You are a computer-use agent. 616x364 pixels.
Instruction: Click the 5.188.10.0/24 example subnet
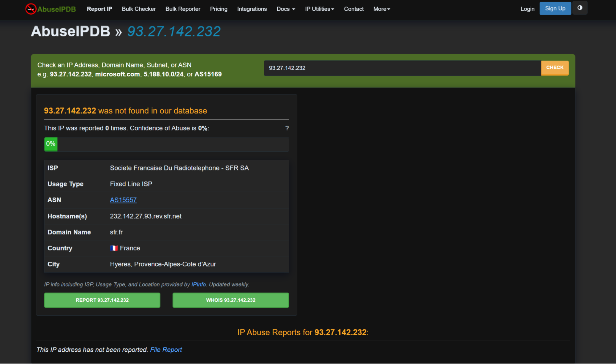pos(163,74)
